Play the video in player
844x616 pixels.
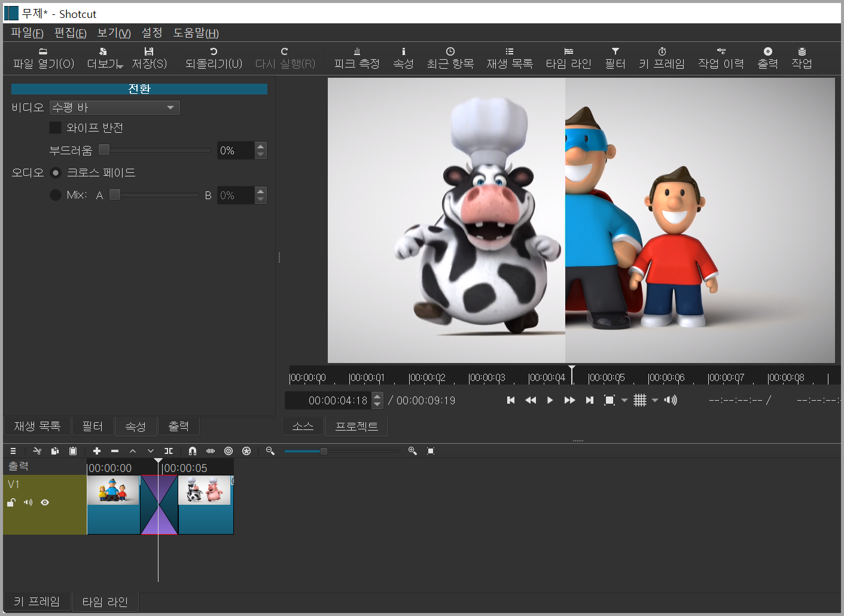(x=550, y=400)
